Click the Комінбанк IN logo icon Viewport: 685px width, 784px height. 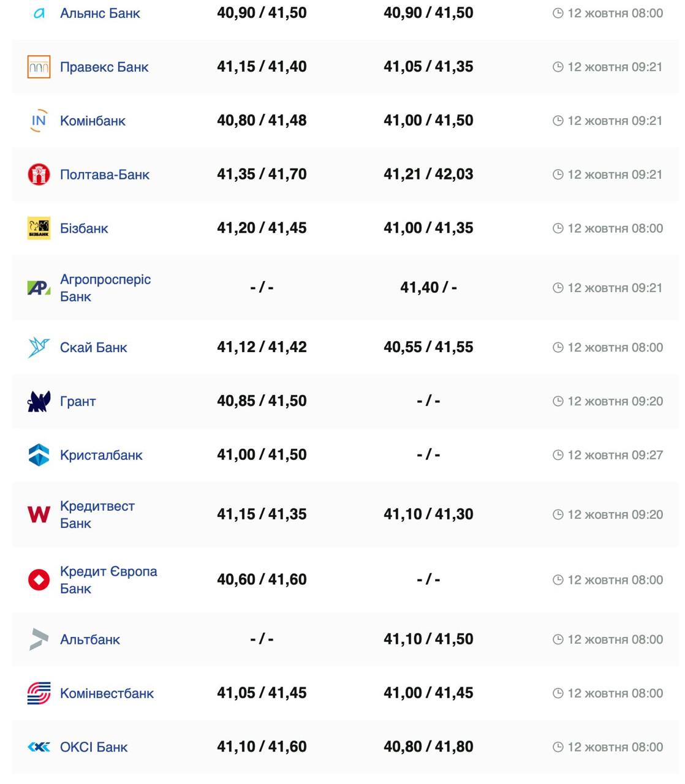(x=39, y=121)
